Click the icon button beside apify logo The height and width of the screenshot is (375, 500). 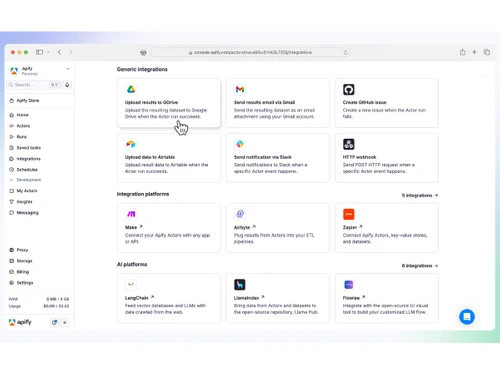click(x=54, y=322)
